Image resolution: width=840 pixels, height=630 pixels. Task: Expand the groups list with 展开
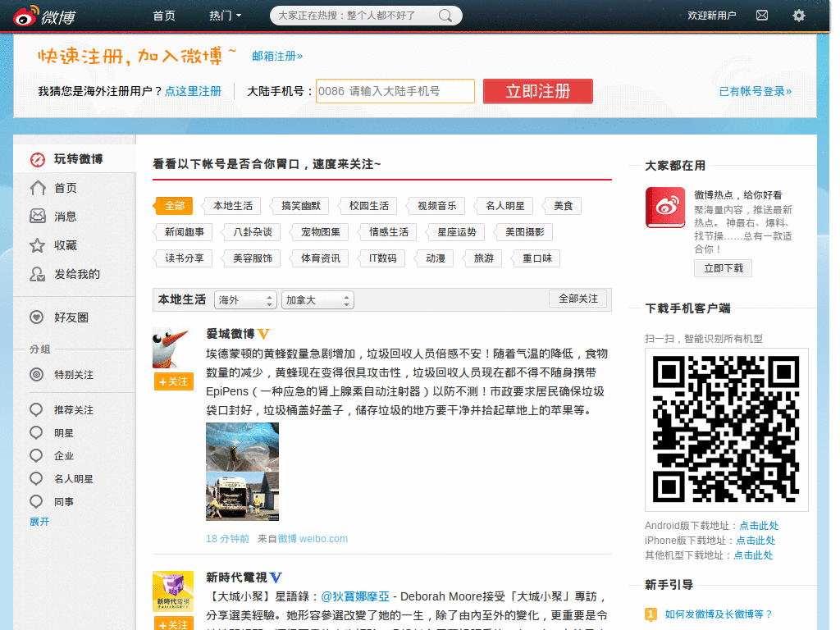39,522
